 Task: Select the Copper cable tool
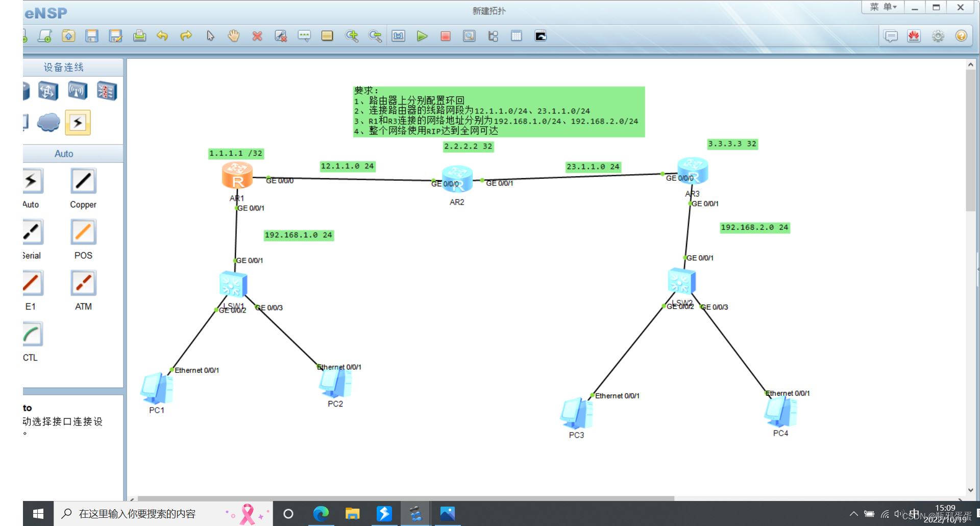(83, 181)
